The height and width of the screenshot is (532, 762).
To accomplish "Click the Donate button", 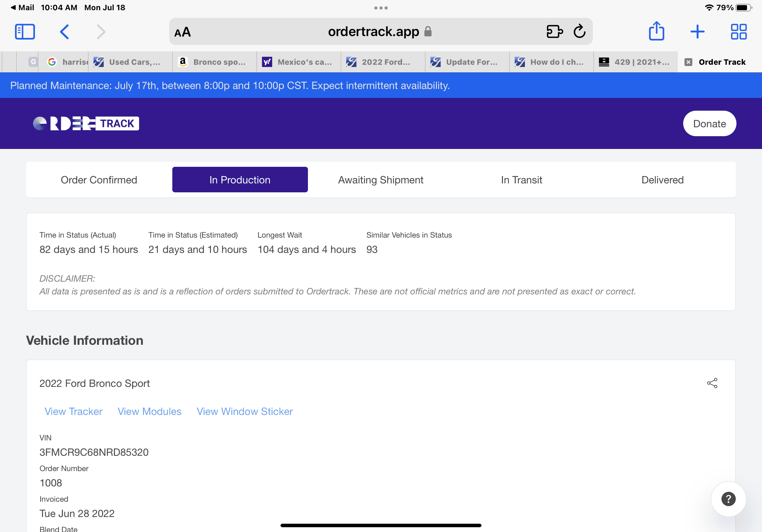I will (709, 124).
